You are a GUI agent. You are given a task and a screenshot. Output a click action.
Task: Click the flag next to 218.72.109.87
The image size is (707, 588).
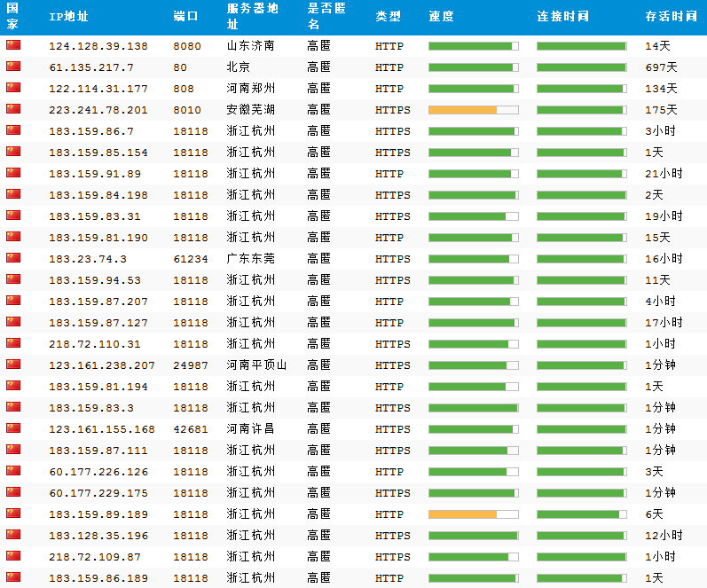(13, 556)
